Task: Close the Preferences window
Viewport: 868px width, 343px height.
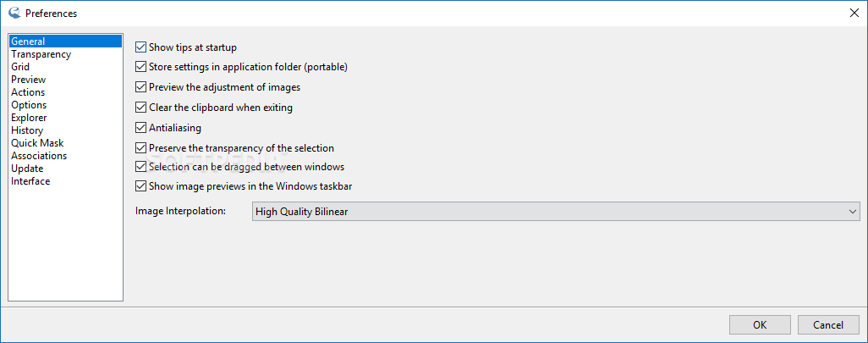Action: [x=854, y=13]
